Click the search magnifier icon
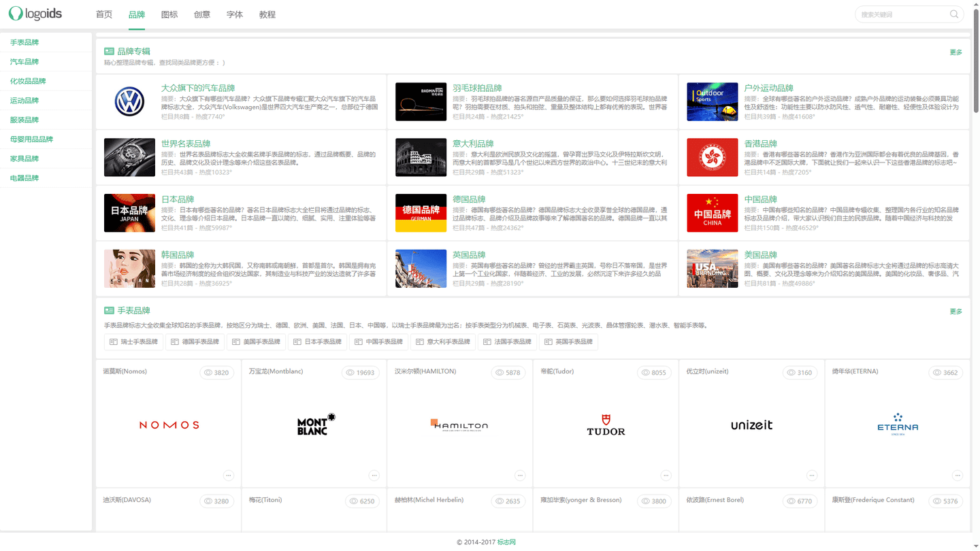The height and width of the screenshot is (551, 980). click(x=954, y=14)
